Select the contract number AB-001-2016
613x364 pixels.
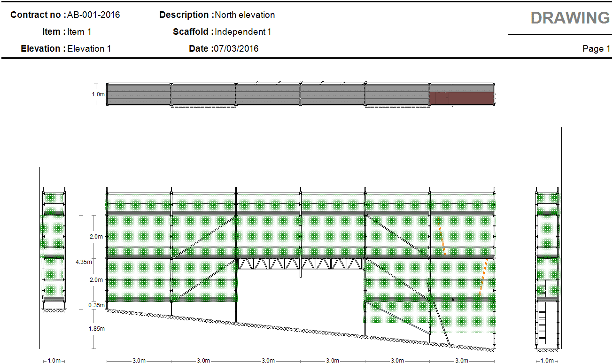coord(93,15)
